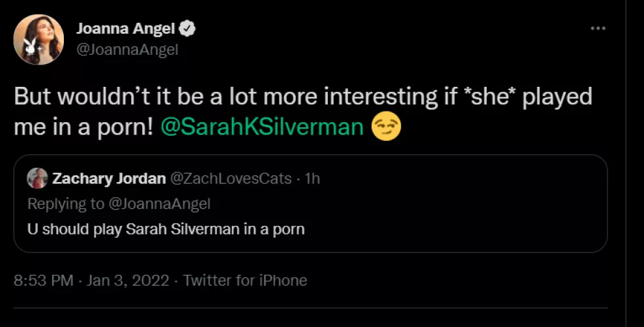This screenshot has height=327, width=644.
Task: Open Joanna Angel's profile avatar photo
Action: point(38,39)
